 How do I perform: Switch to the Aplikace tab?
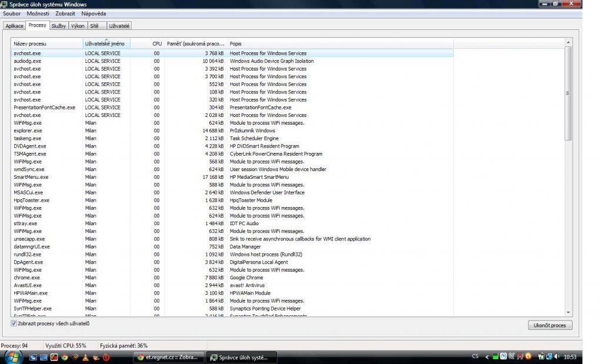click(14, 26)
